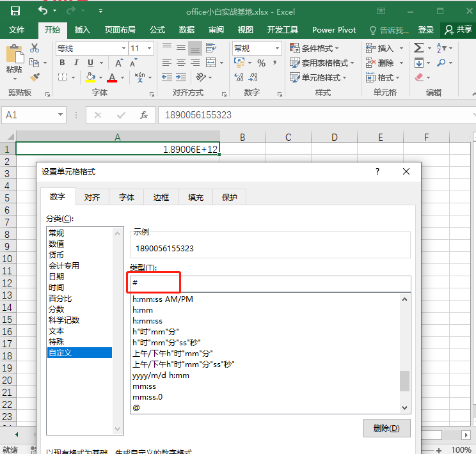This screenshot has height=454, width=476.
Task: Expand 插入 cells insert dropdown arrow
Action: coord(401,48)
